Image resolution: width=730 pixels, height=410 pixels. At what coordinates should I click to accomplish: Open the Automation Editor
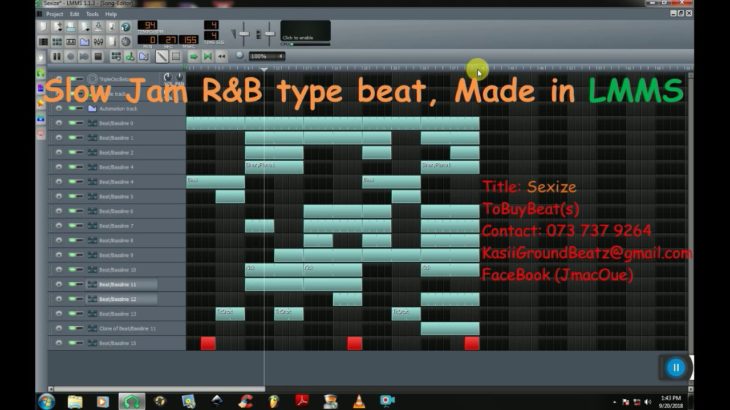pos(84,42)
